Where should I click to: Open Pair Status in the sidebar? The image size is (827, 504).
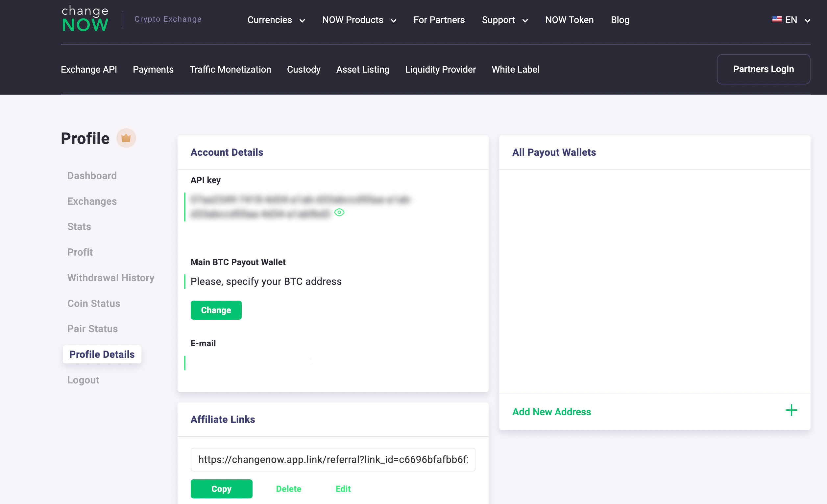pos(93,329)
